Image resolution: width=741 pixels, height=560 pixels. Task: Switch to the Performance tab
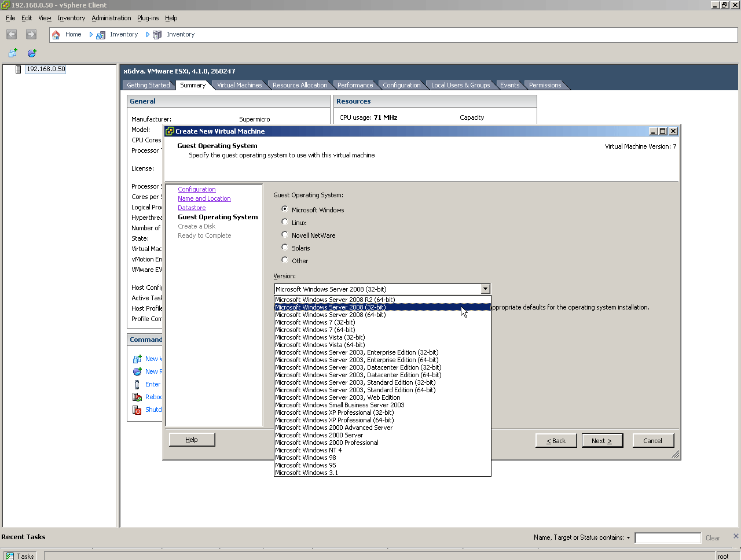point(355,85)
